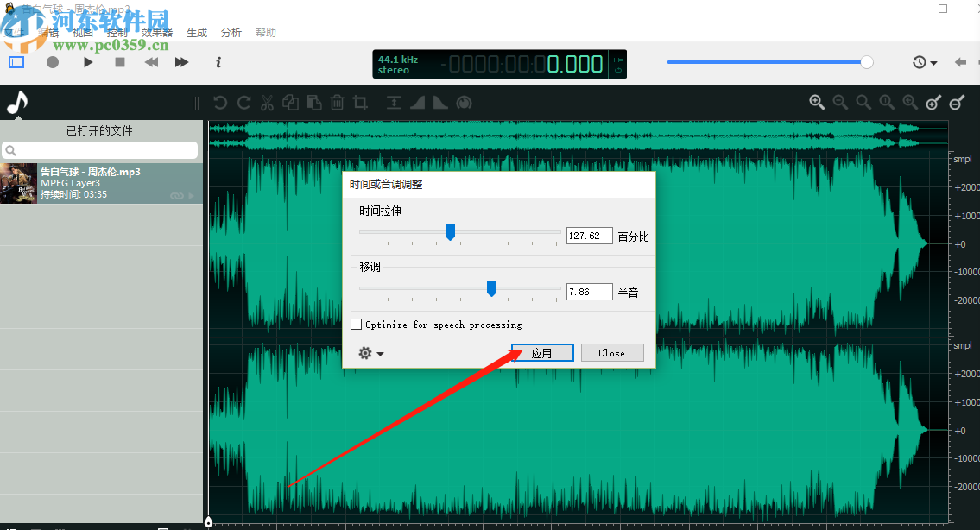The height and width of the screenshot is (530, 980).
Task: Click the Close button in dialog
Action: coord(612,353)
